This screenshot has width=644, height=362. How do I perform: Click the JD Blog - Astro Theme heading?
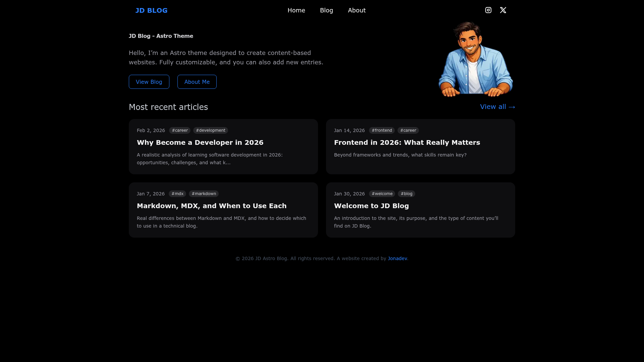tap(161, 36)
